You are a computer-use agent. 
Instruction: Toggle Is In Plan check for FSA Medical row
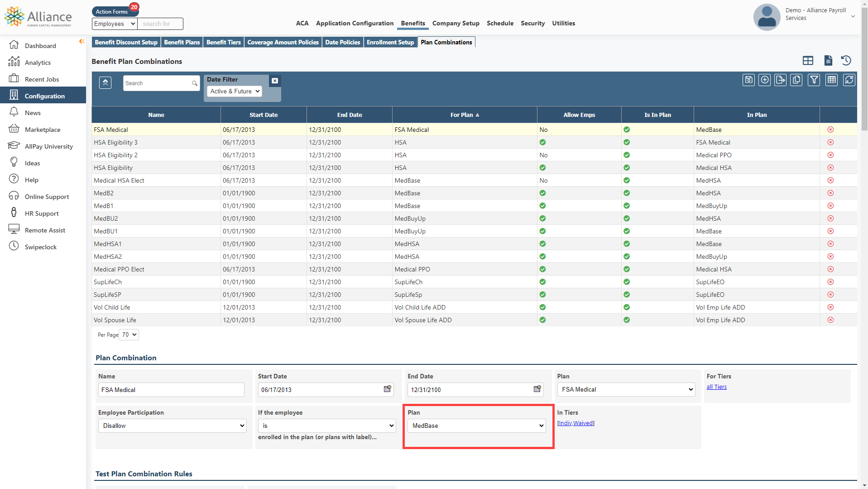point(627,130)
